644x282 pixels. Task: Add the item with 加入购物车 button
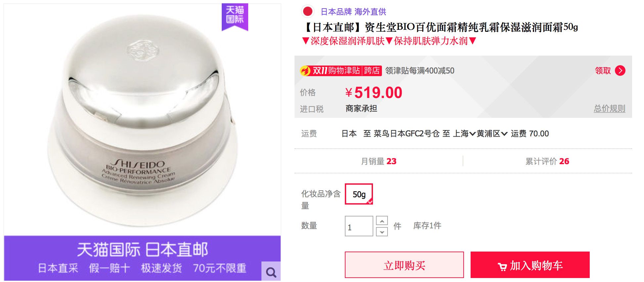point(530,265)
